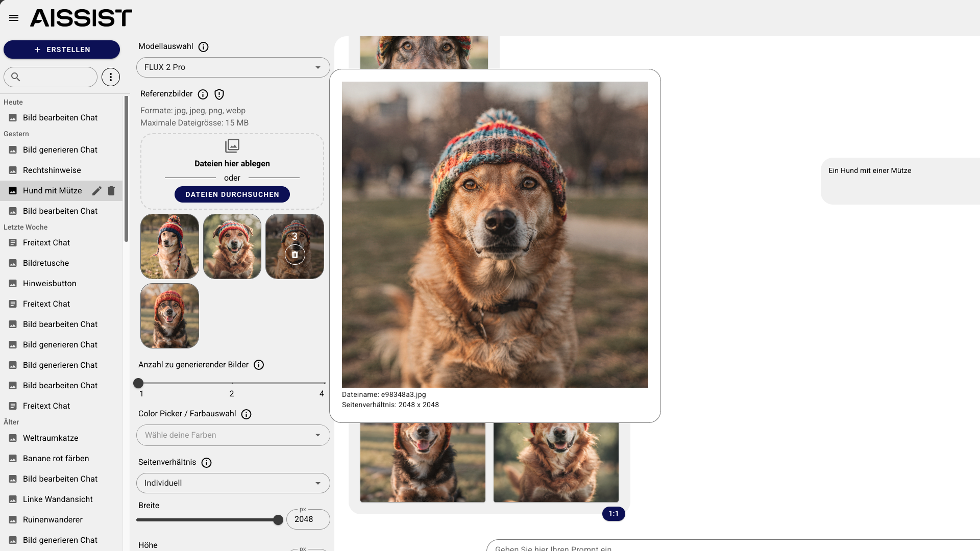Click the image icon beside Rechtshinweise
Viewport: 980px width, 551px height.
[13, 170]
